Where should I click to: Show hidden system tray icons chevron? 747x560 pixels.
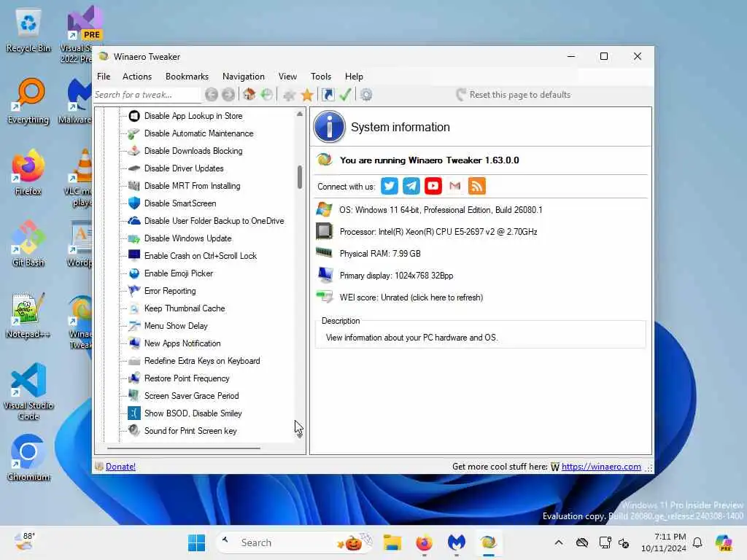point(559,542)
